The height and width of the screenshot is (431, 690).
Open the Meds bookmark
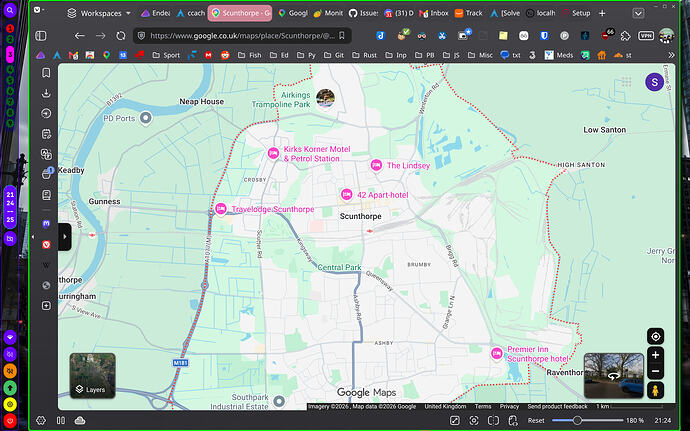point(559,55)
